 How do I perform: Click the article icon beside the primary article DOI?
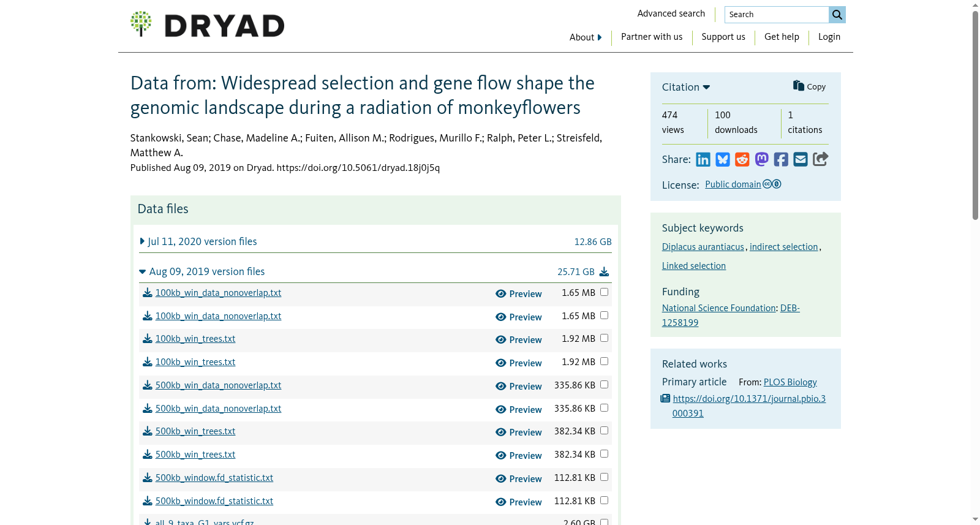pos(665,399)
